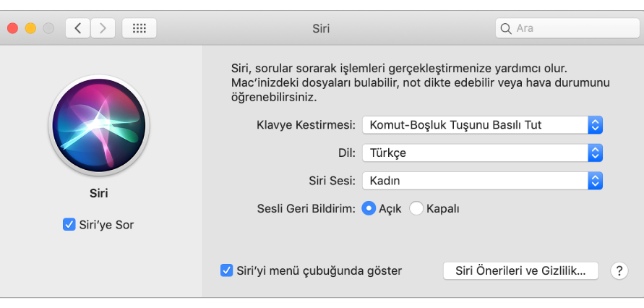Open the Klavye Kestirmesi dropdown

coord(482,125)
